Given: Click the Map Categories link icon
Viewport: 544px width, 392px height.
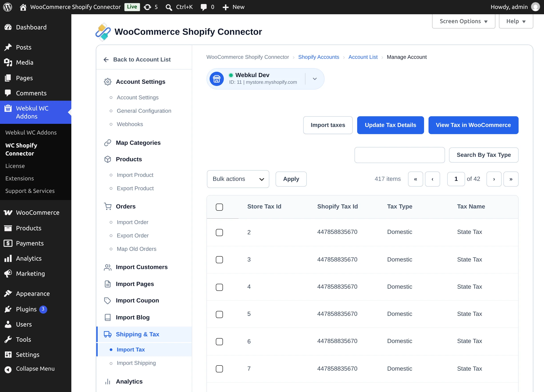Looking at the screenshot, I should tap(108, 143).
